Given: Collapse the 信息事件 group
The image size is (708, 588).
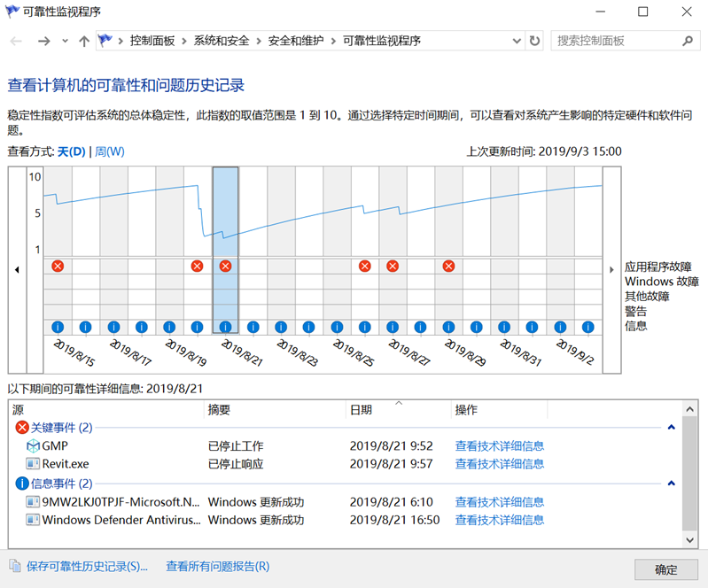Looking at the screenshot, I should (x=672, y=484).
